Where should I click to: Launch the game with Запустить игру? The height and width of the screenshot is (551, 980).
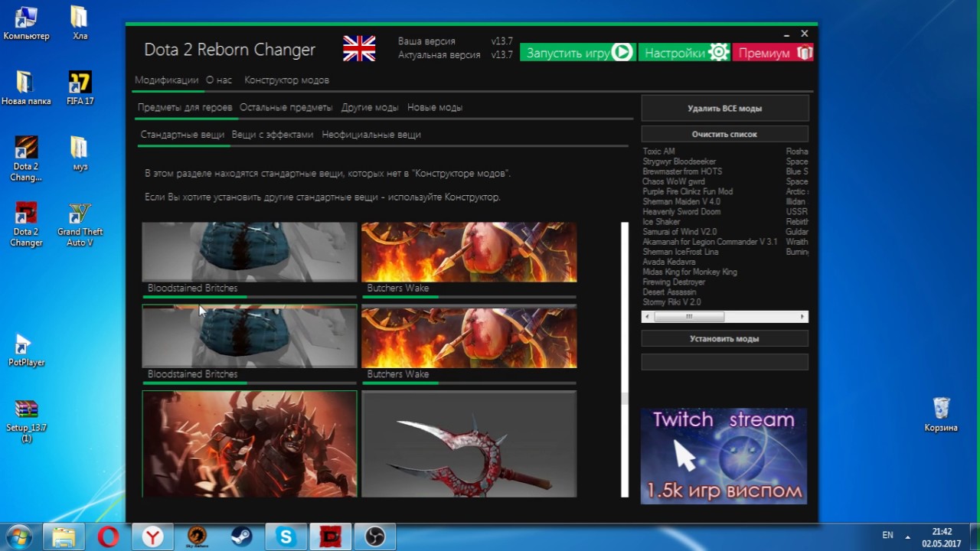(x=578, y=53)
